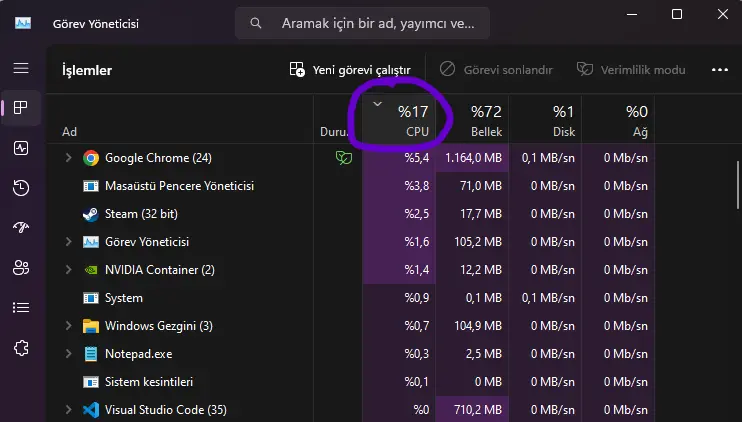Click the Masaüstü Pencere Yöneticisi process icon

(91, 186)
